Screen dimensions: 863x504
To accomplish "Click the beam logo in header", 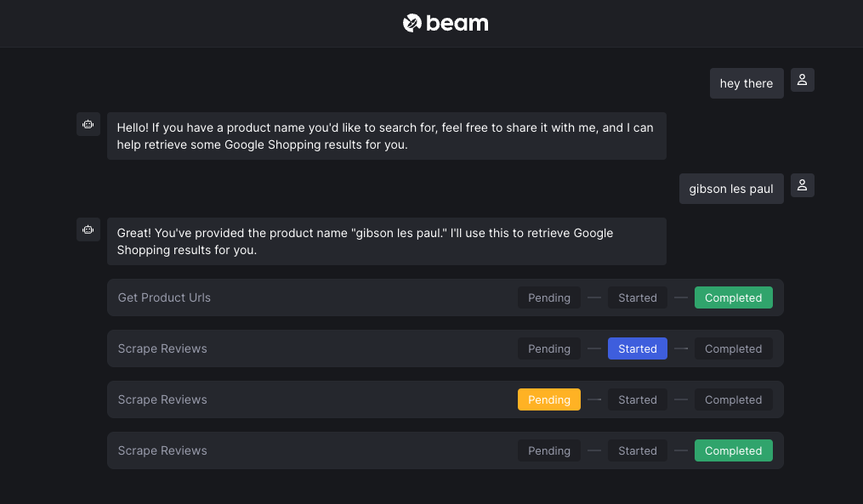I will click(x=446, y=23).
